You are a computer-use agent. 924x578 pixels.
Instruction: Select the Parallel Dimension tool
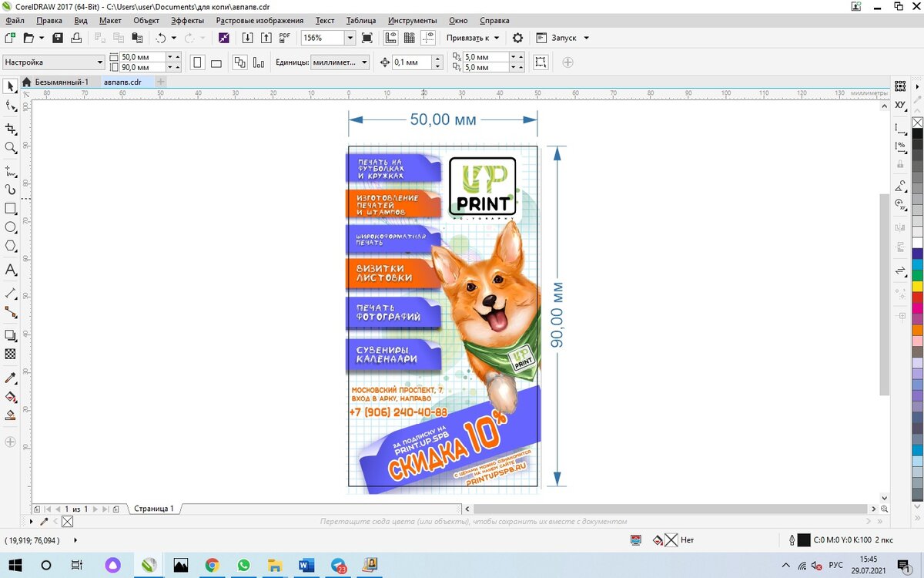coord(10,293)
